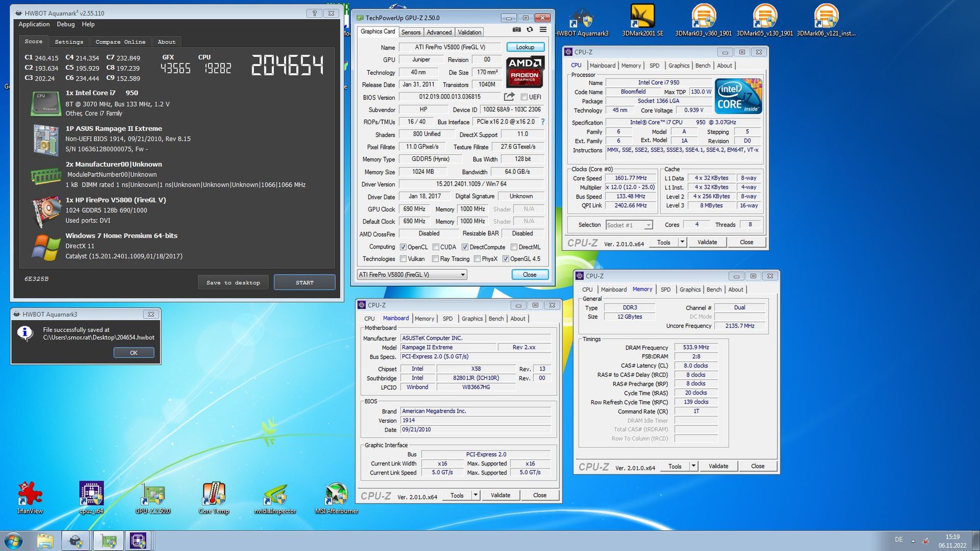Open the IrfanView desktop shortcut

point(30,497)
